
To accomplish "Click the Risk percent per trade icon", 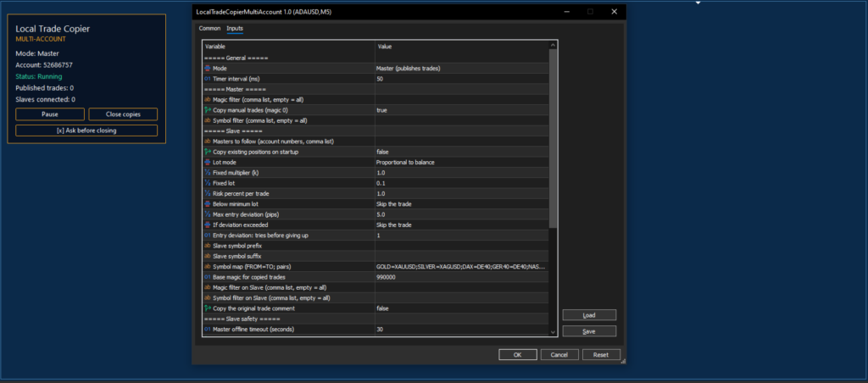I will [208, 193].
